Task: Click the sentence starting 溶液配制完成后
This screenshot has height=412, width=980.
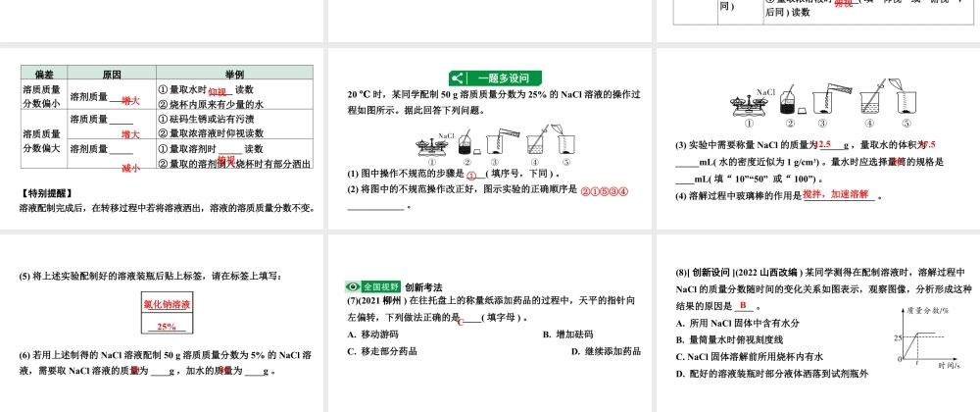Action: (x=167, y=208)
